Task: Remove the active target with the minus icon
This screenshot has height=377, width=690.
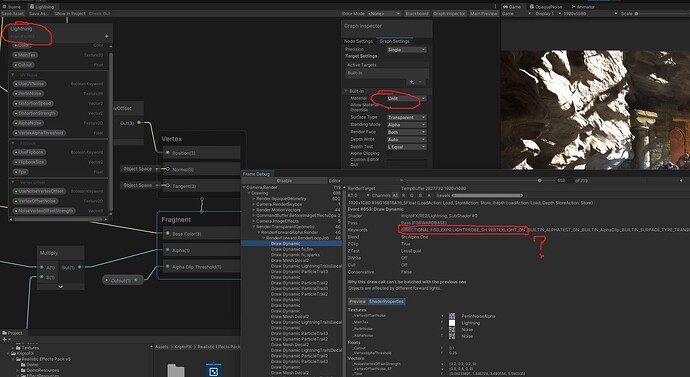Action: 420,82
